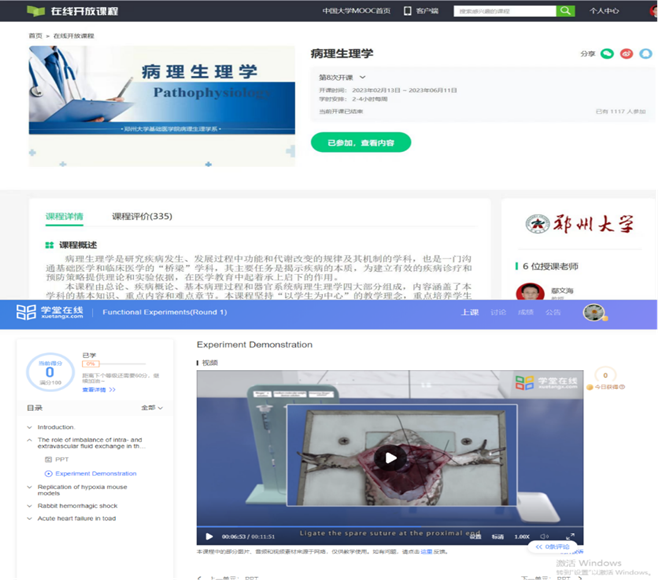658x580 pixels.
Task: Click the 当前得分 score circle
Action: point(50,372)
